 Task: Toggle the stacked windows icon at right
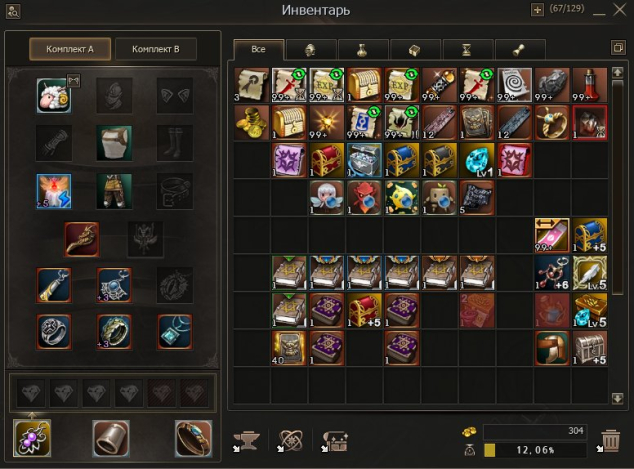pyautogui.click(x=618, y=47)
